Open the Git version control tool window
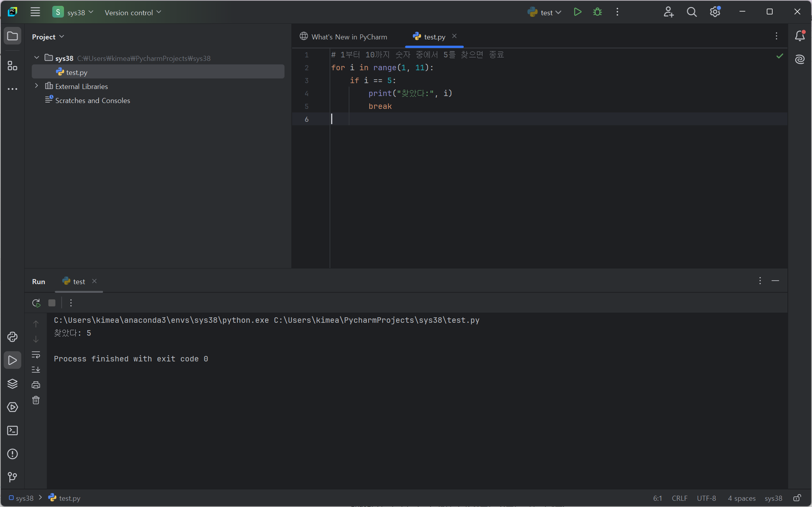 pyautogui.click(x=12, y=477)
